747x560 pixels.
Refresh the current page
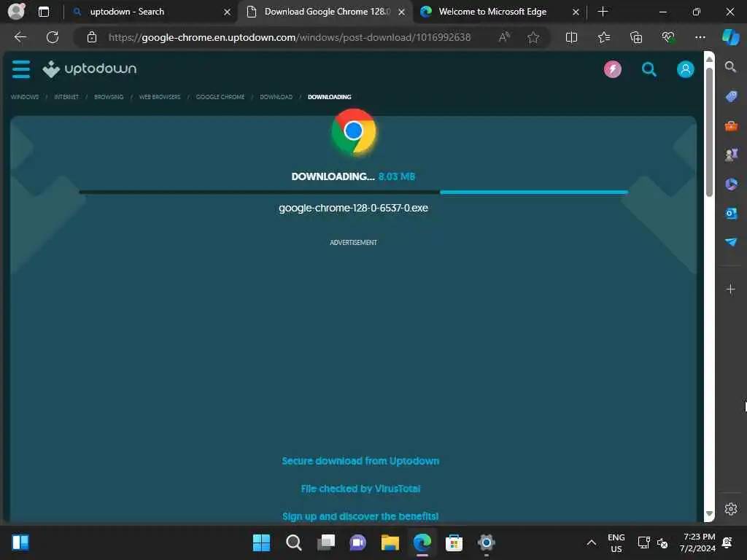coord(53,37)
